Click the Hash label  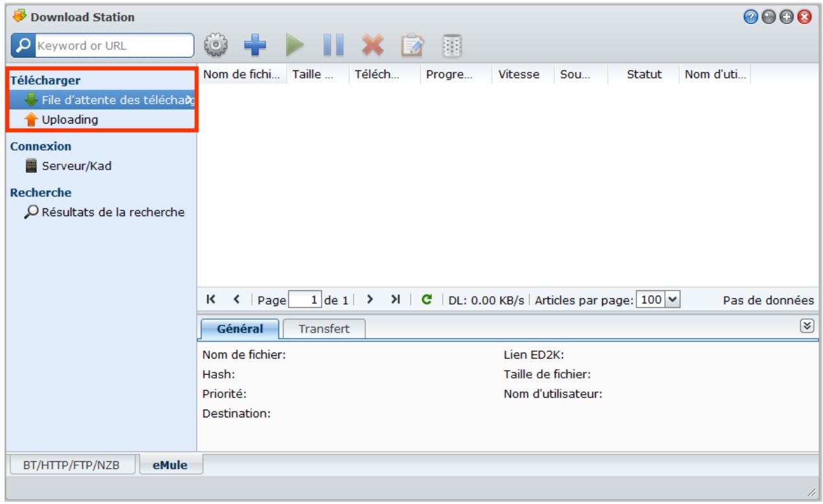point(218,374)
